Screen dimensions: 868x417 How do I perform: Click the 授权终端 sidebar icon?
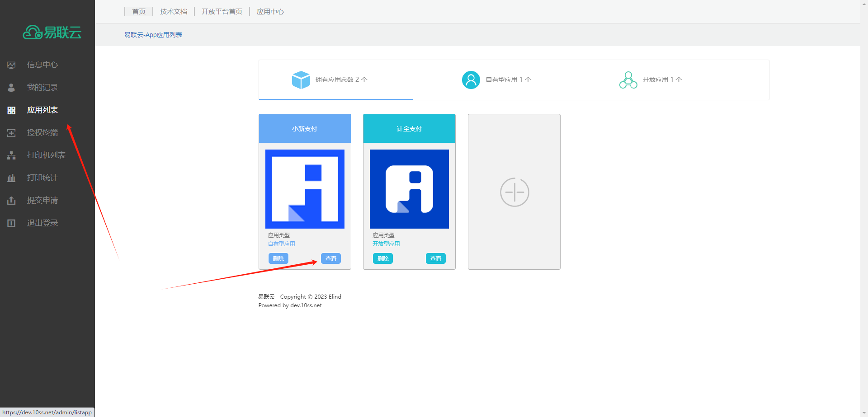tap(11, 133)
